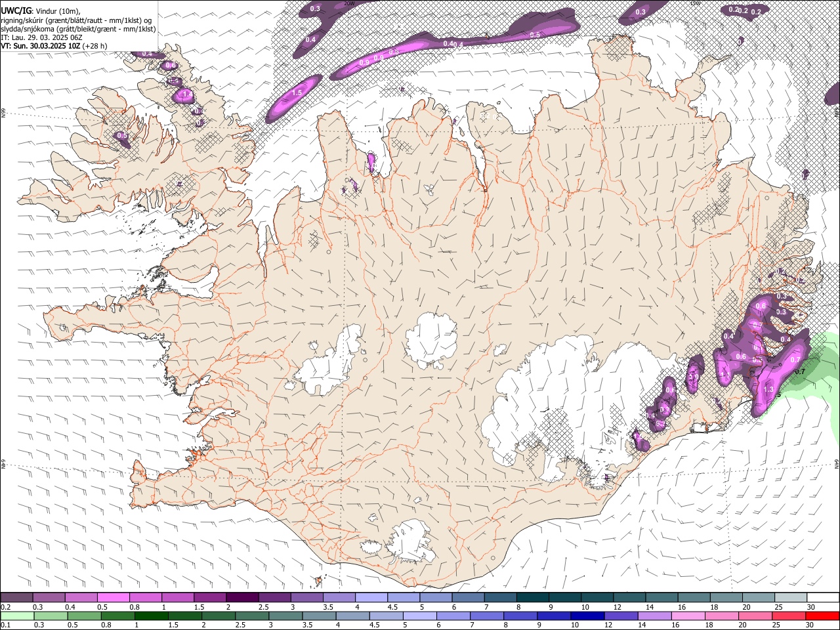840x630 pixels.
Task: Click the 20W longitude label at the top edge
Action: pos(349,3)
